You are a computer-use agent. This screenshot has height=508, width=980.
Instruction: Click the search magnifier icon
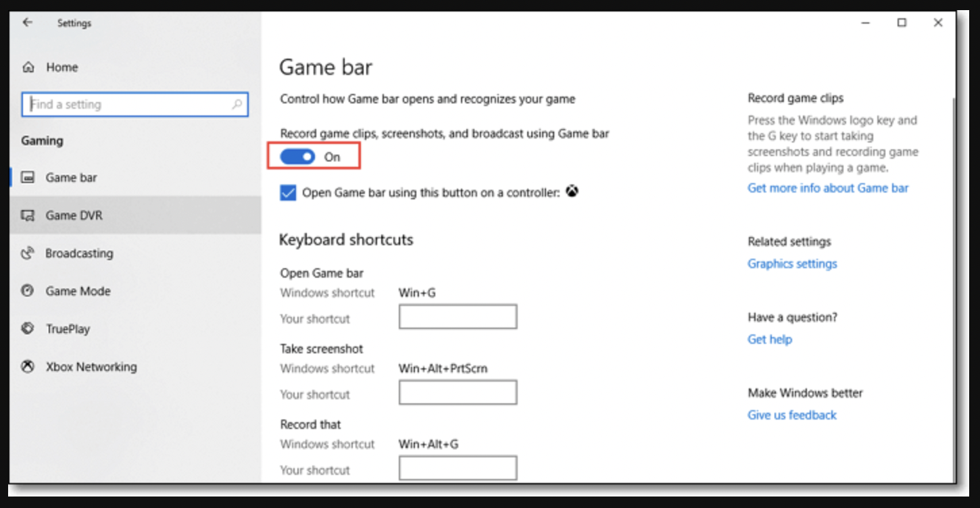click(x=237, y=105)
